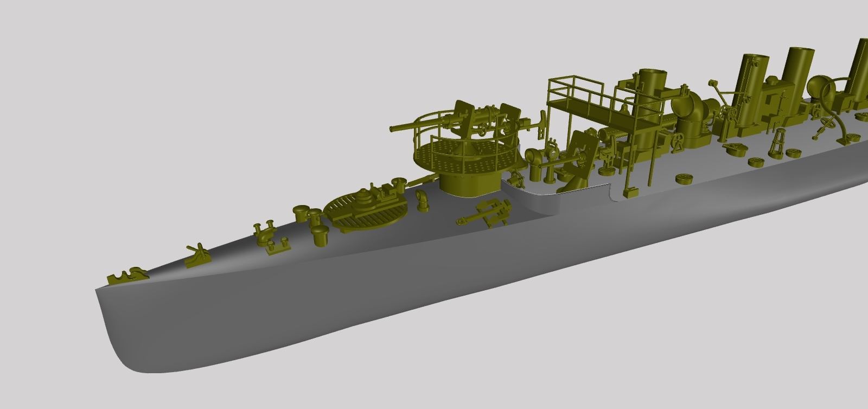Select the circular grated capstan platform
This screenshot has height=409, width=868.
click(x=366, y=214)
